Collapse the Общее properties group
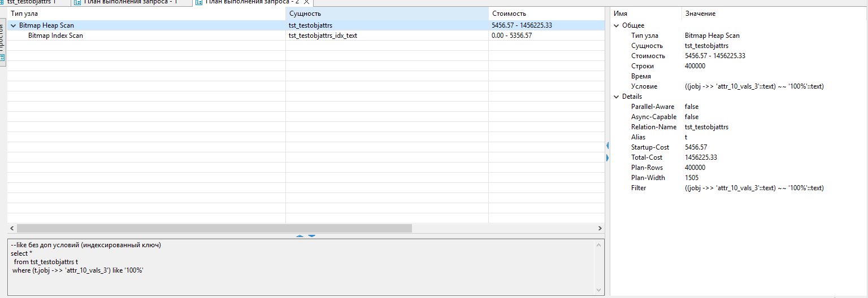The height and width of the screenshot is (298, 868). point(617,25)
